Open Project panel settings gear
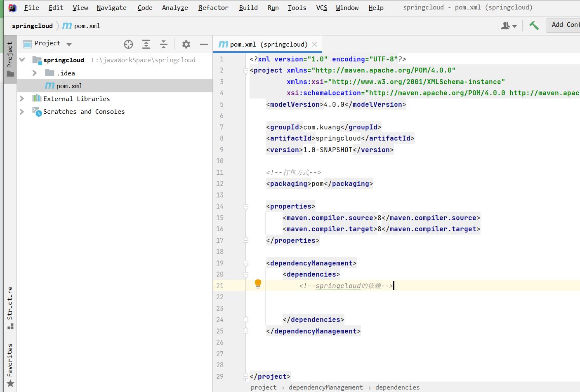580x392 pixels. coord(186,44)
